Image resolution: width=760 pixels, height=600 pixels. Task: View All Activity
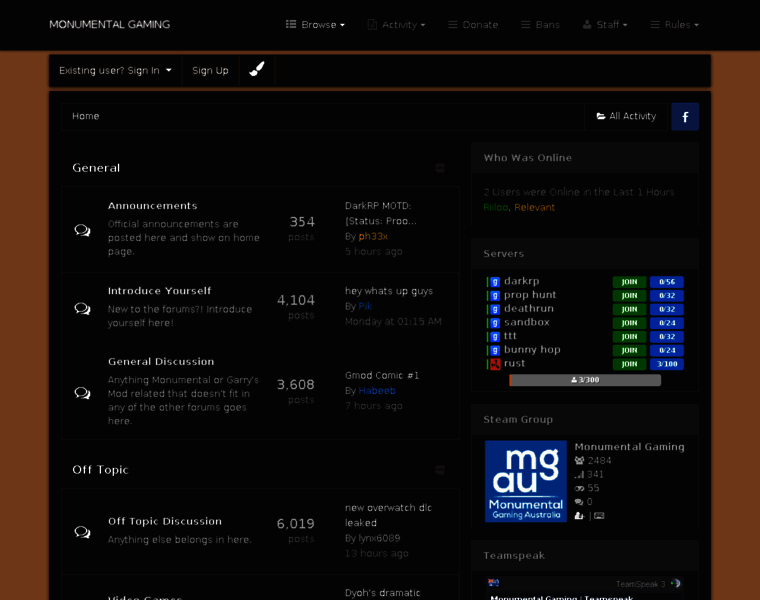point(626,116)
